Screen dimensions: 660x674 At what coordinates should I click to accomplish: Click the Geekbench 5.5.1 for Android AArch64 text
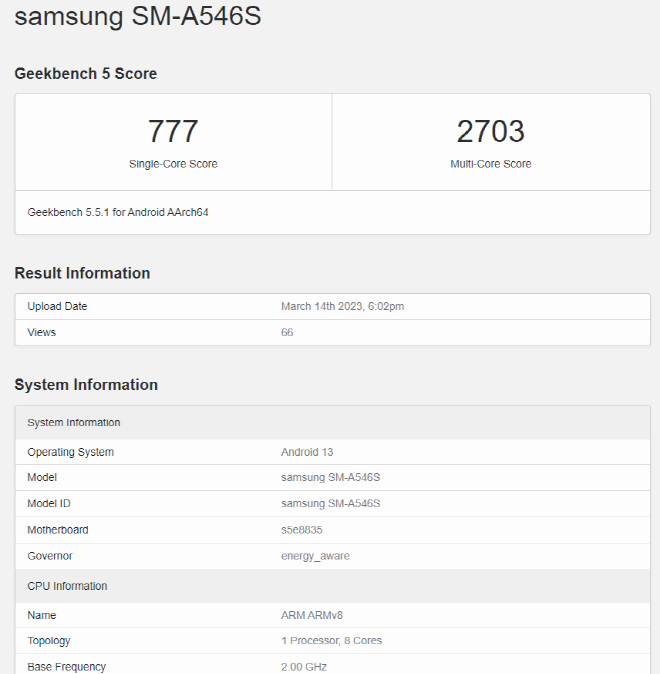(x=118, y=212)
